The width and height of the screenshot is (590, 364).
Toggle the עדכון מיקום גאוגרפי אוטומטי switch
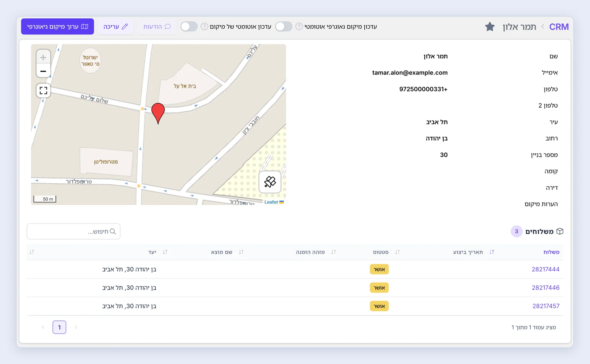pyautogui.click(x=284, y=27)
